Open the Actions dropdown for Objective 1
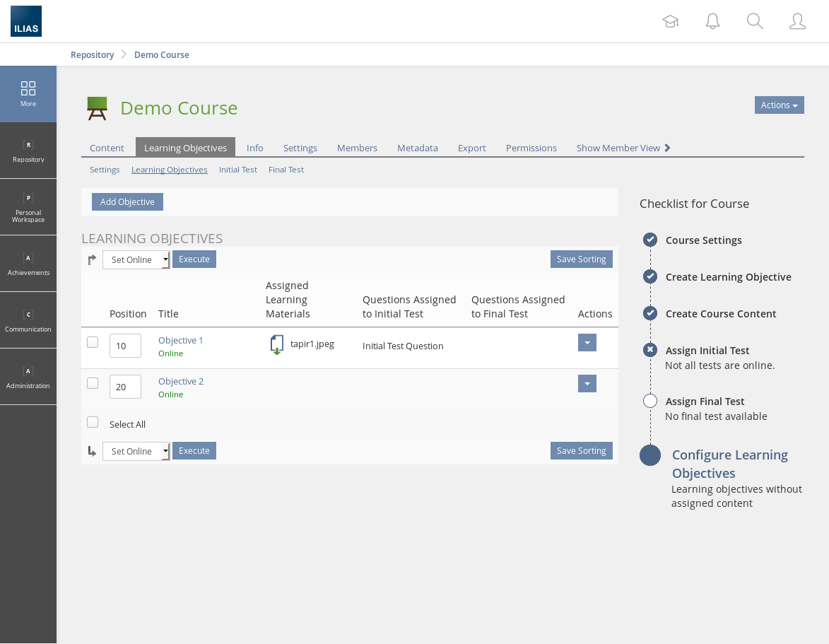Image resolution: width=829 pixels, height=644 pixels. [x=587, y=343]
